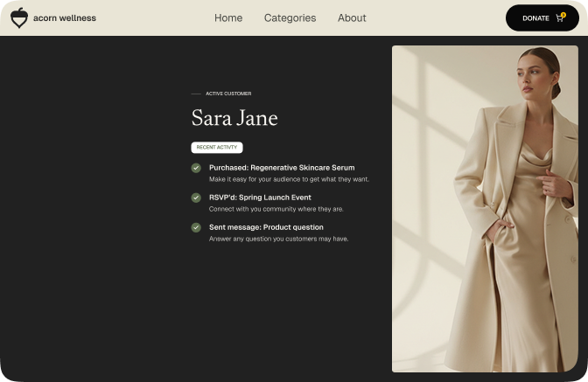This screenshot has width=588, height=382.
Task: Open the Home nav link
Action: pos(228,18)
